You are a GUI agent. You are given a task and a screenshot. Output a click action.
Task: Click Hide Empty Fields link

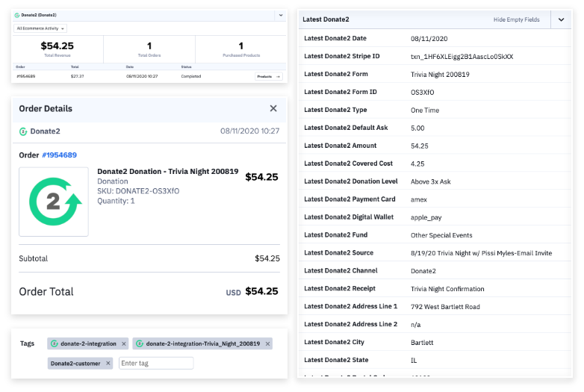pyautogui.click(x=516, y=19)
